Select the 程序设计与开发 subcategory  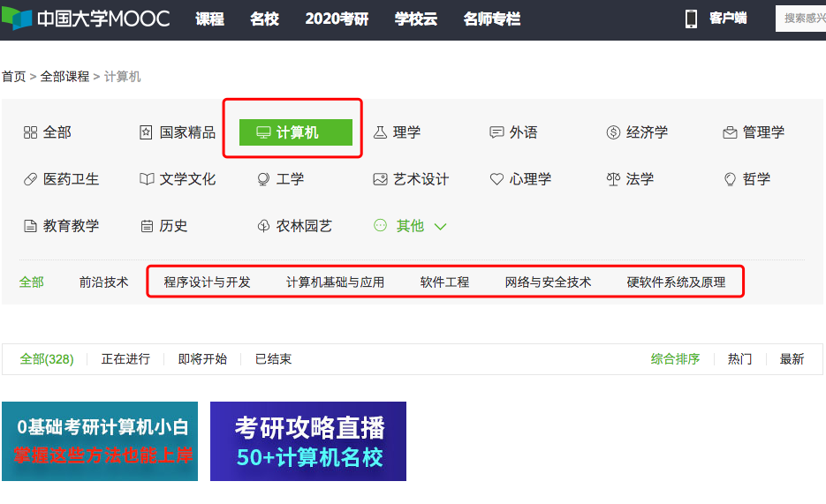coord(207,282)
